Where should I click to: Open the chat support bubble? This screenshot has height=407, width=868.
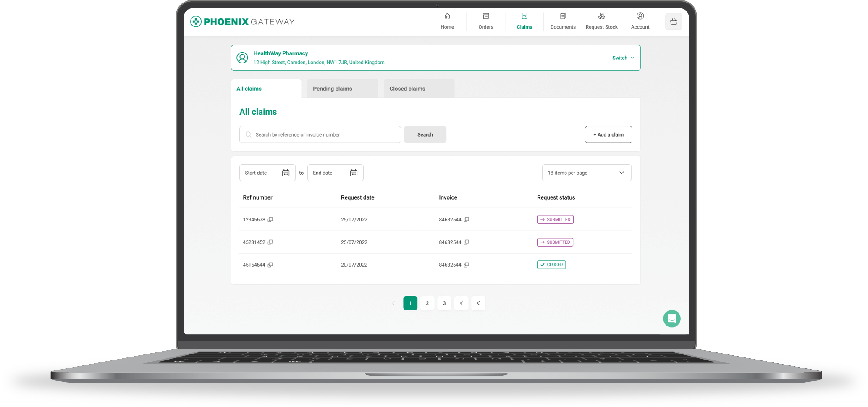[x=671, y=318]
